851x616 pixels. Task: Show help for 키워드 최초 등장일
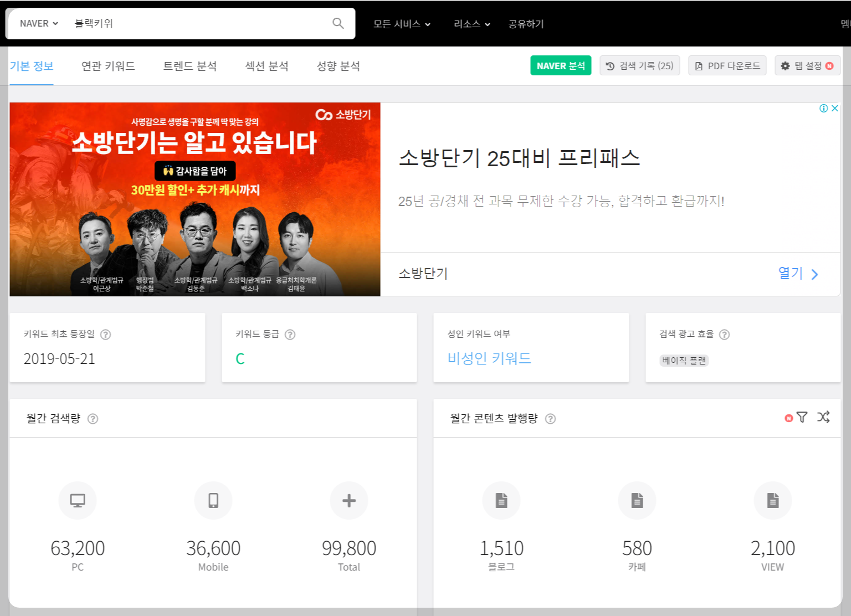105,335
